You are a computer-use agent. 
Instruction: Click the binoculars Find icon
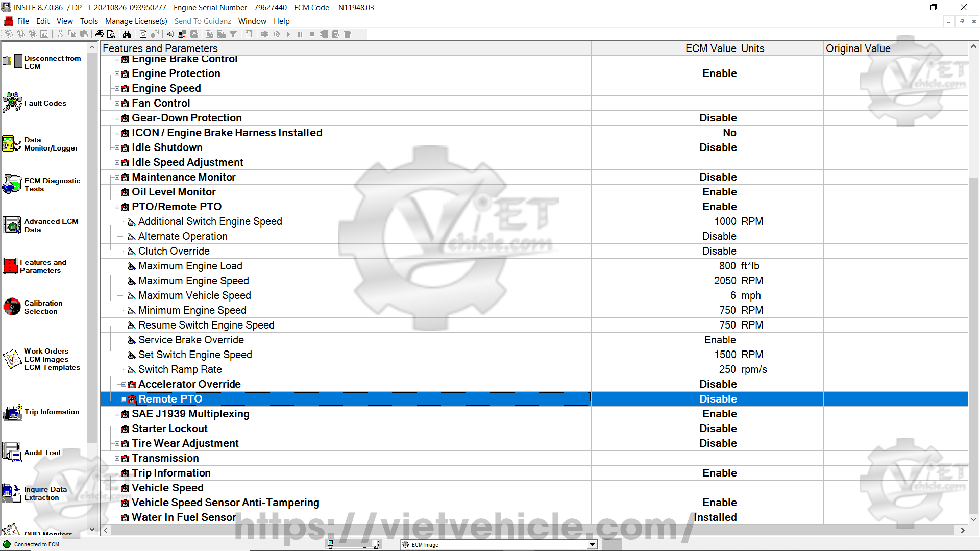click(x=127, y=34)
